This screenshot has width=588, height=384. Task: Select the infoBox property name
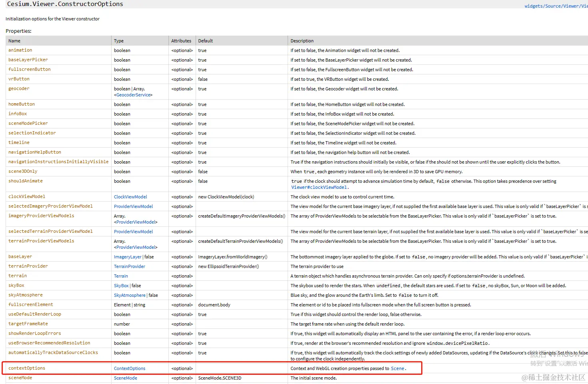click(18, 114)
